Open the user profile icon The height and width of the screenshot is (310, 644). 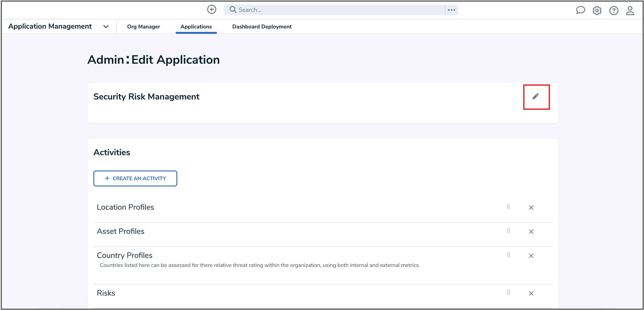[x=630, y=11]
